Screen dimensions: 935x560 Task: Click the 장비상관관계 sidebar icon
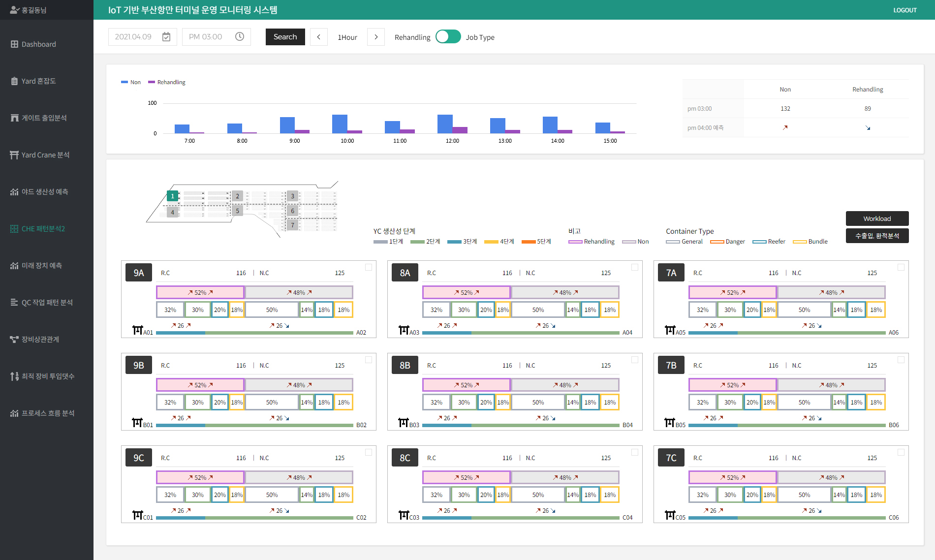click(x=14, y=340)
